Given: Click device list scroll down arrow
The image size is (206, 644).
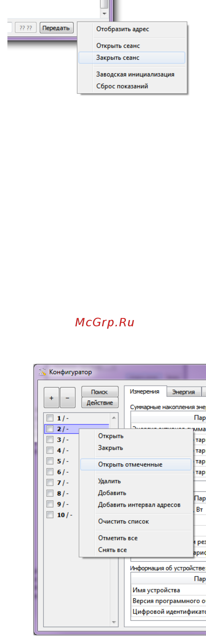Looking at the screenshot, I should pos(114,622).
